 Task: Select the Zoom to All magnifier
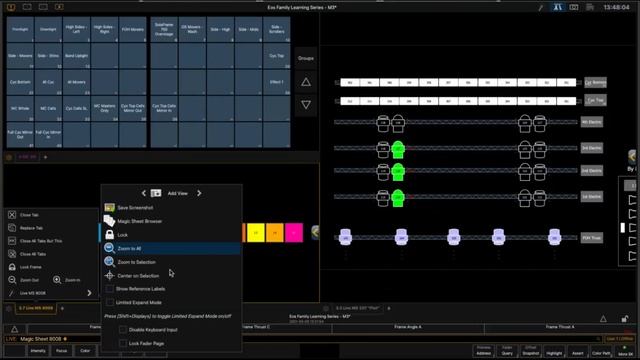coord(109,248)
